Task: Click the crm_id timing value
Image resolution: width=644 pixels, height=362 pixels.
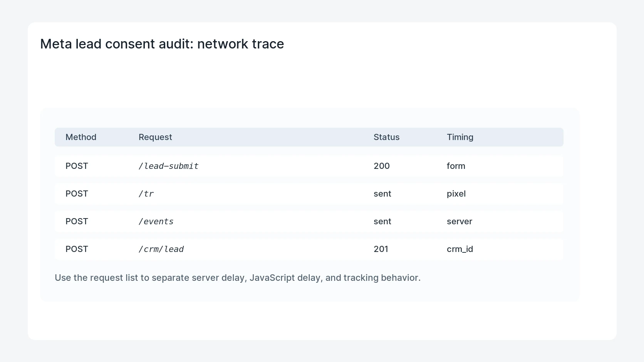Action: pyautogui.click(x=460, y=249)
